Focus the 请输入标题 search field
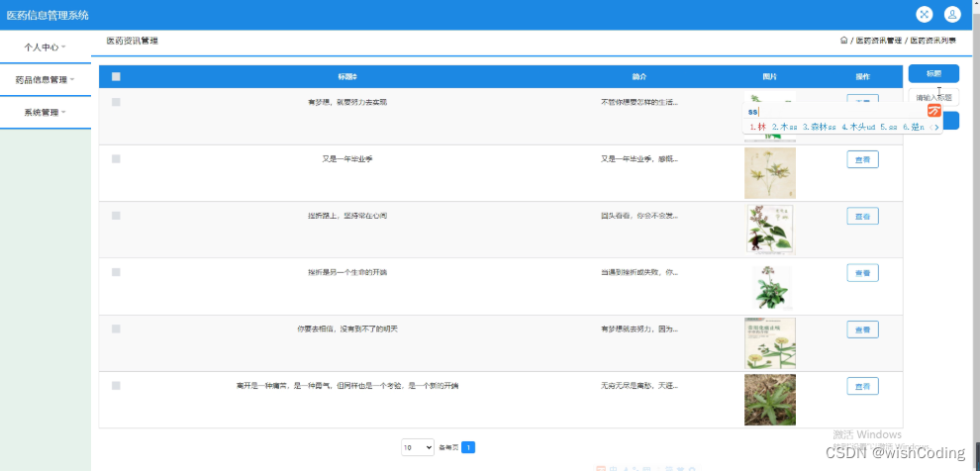Screen dimensions: 980x471 [933, 97]
